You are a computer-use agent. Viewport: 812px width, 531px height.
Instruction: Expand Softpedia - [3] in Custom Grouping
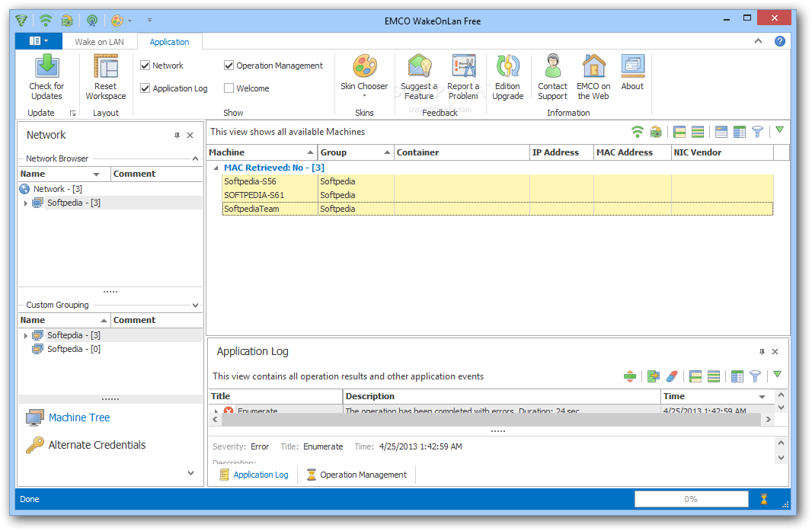pyautogui.click(x=25, y=336)
